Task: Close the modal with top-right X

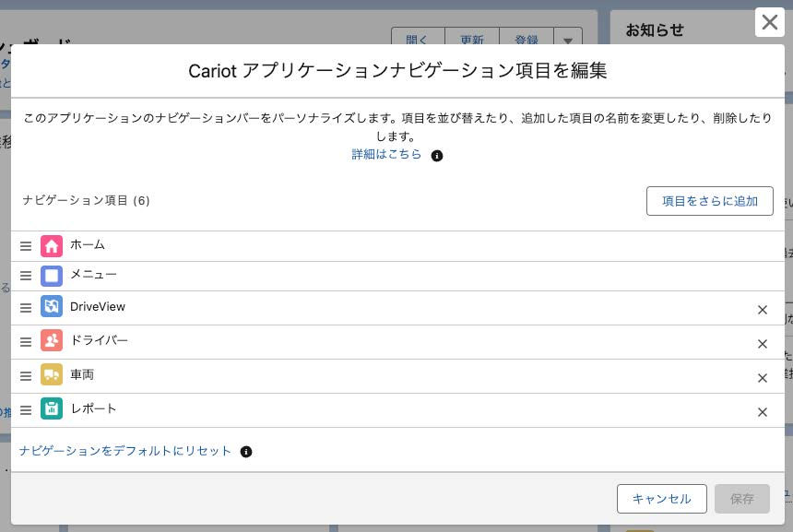Action: coord(769,22)
